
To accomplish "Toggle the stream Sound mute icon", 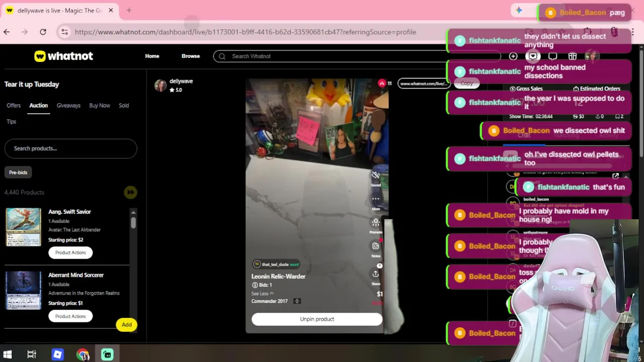I will click(376, 175).
